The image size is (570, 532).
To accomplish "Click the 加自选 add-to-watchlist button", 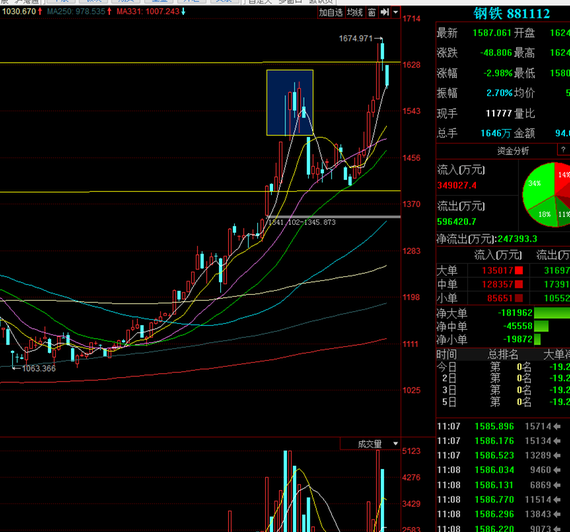I will (331, 12).
